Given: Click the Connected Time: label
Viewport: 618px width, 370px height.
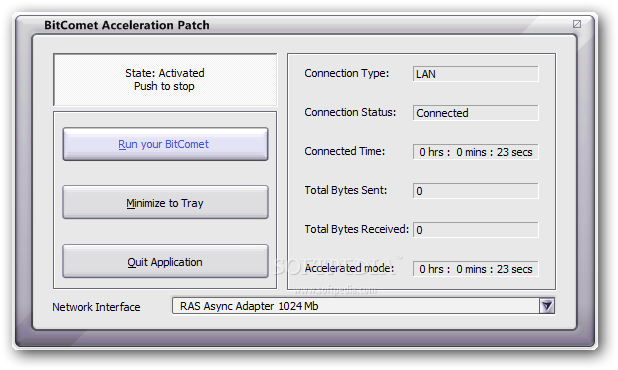Looking at the screenshot, I should click(x=344, y=151).
